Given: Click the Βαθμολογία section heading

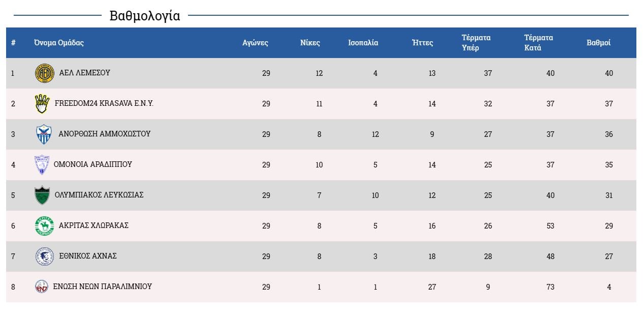Looking at the screenshot, I should pos(145,16).
